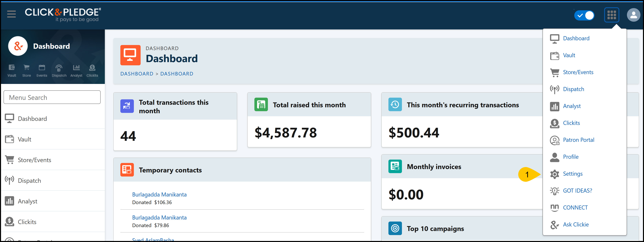Click inside the Menu Search field
This screenshot has height=242, width=644.
[x=52, y=97]
